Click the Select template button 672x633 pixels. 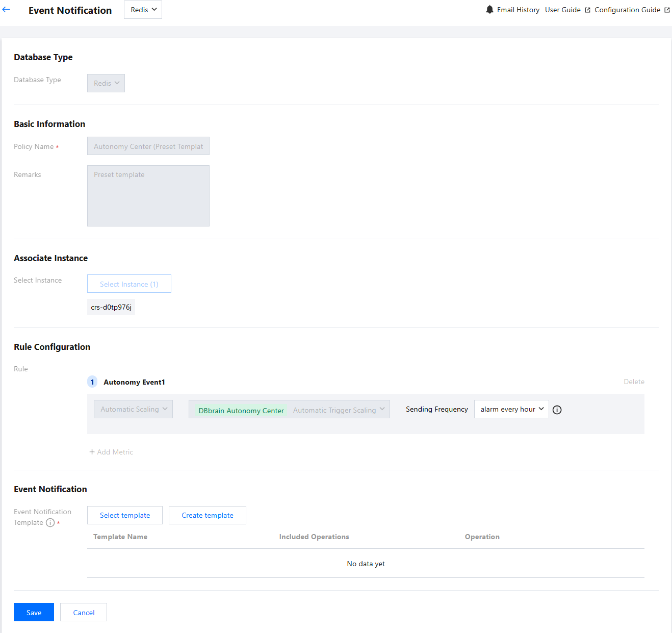(125, 515)
